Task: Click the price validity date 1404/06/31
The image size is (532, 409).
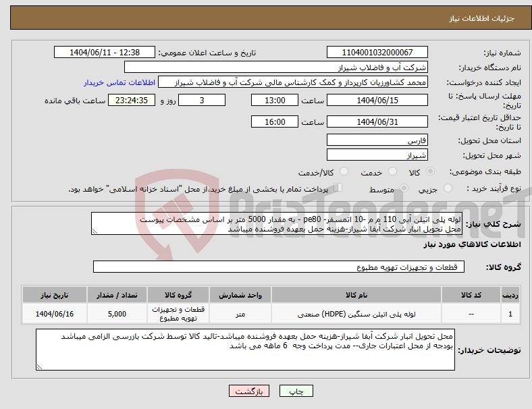Action: pyautogui.click(x=377, y=121)
